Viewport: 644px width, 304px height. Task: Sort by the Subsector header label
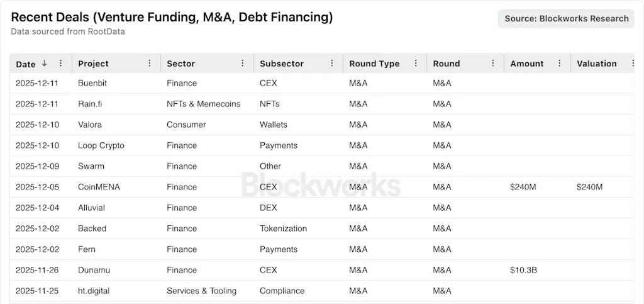282,64
